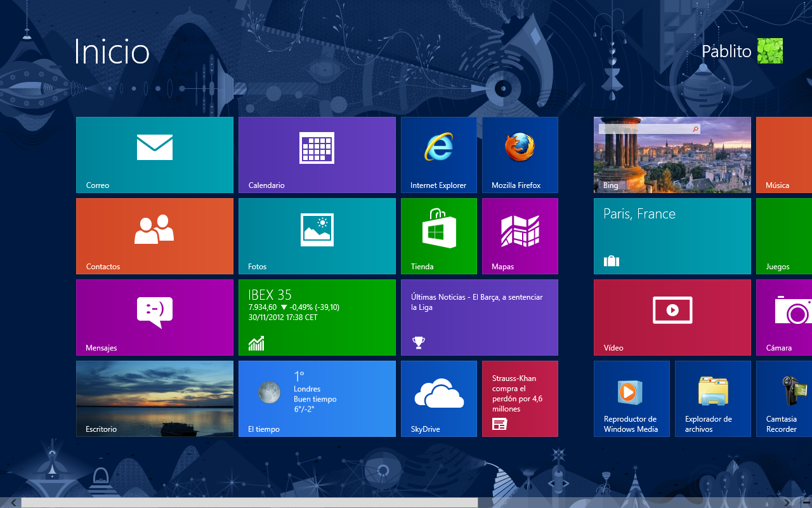Open the Calendario tile
This screenshot has width=812, height=508.
317,155
